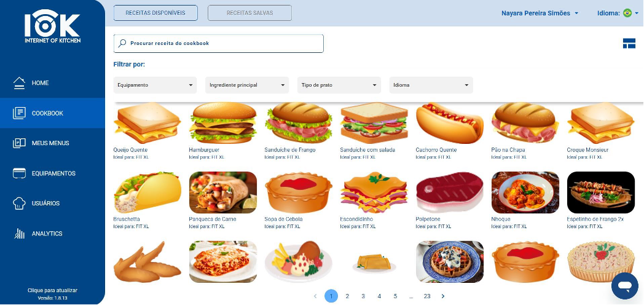Viewport: 644px width, 305px height.
Task: Expand the Tipo de prato filter
Action: pos(339,85)
